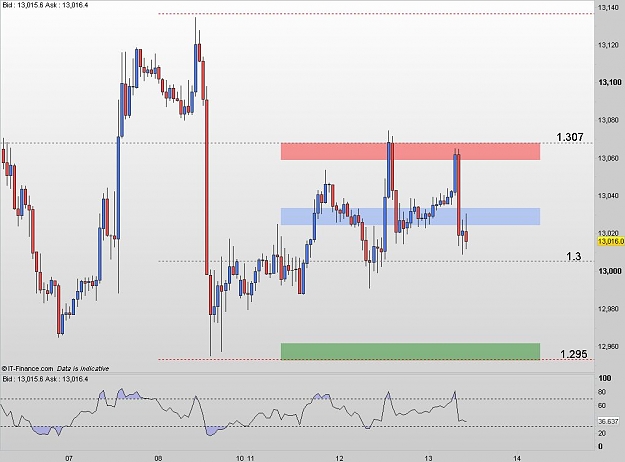625x462 pixels.
Task: Click the 'Data is indicative' notice
Action: pyautogui.click(x=83, y=368)
